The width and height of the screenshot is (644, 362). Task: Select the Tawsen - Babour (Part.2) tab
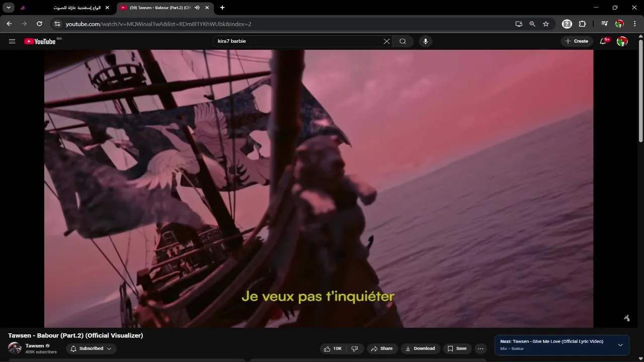160,8
